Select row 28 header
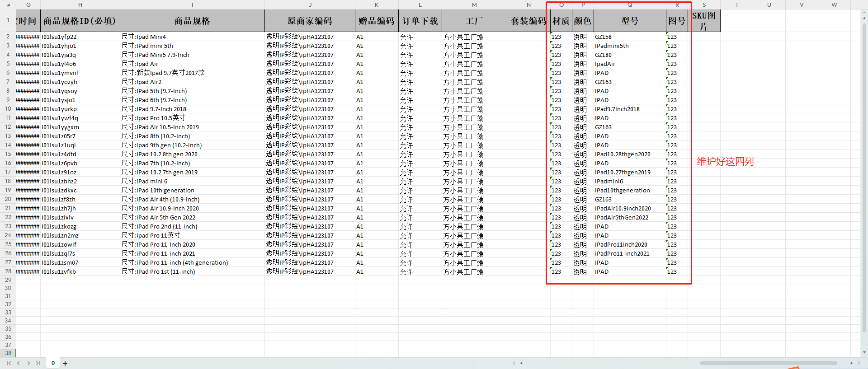The width and height of the screenshot is (868, 369). pyautogui.click(x=8, y=271)
